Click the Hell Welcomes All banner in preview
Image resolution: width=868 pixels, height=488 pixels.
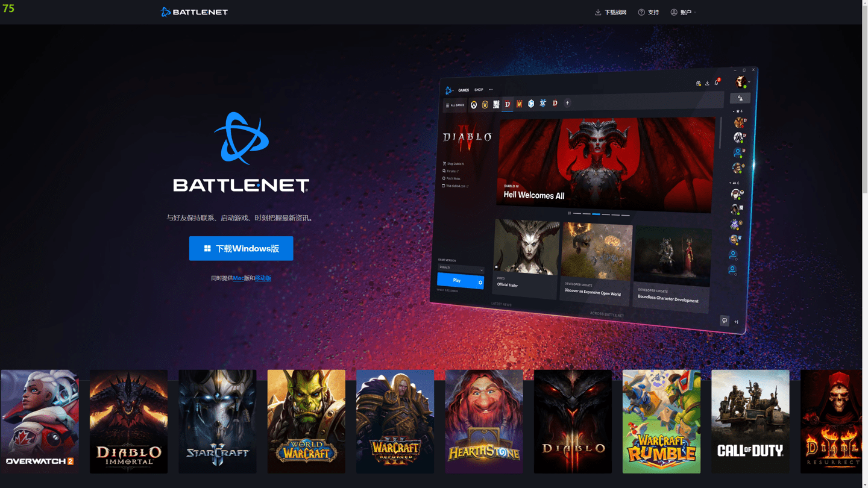[x=605, y=164]
